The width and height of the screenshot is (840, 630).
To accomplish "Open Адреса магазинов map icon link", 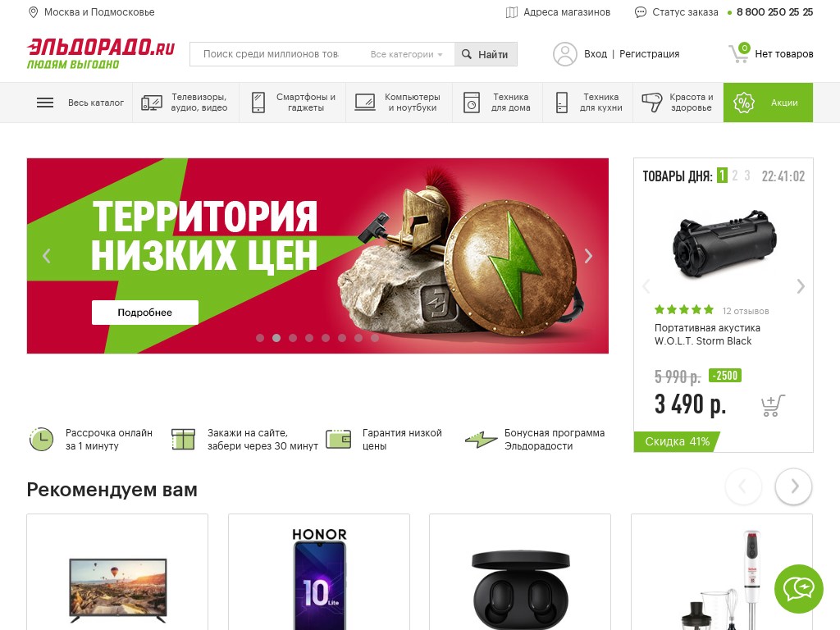I will [512, 12].
